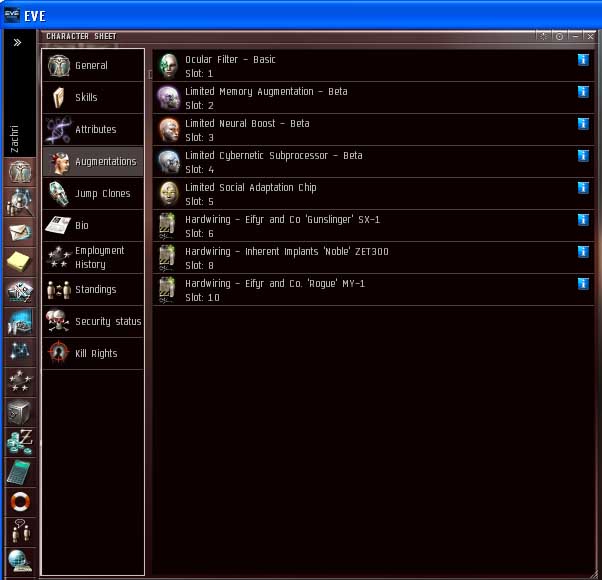Pin the Character Sheet window
Screen dimensions: 602x580
coord(560,36)
